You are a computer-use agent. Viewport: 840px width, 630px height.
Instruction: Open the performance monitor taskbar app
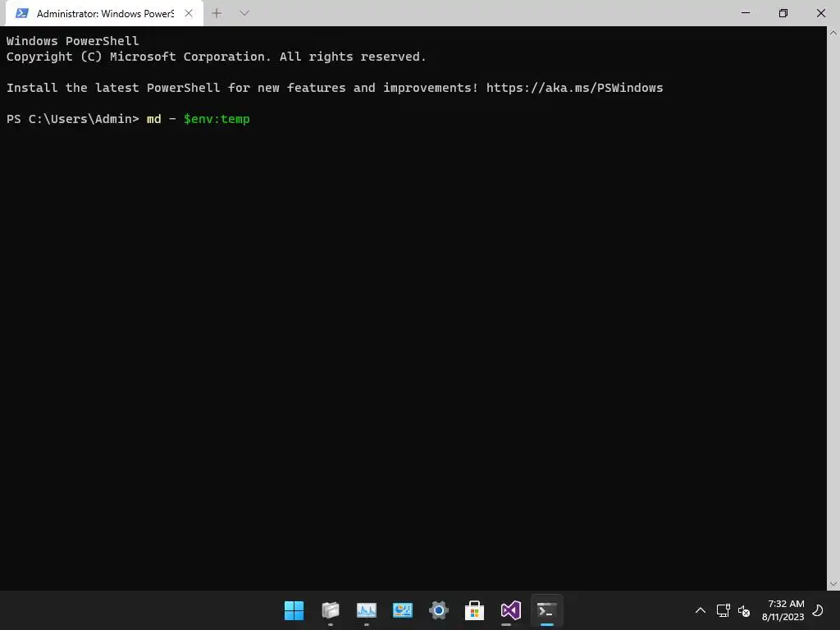click(x=367, y=610)
